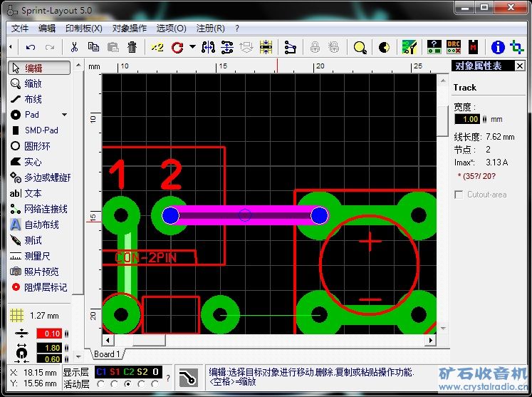This screenshot has width=532, height=397.
Task: Click the track 宽度 1.00 input field
Action: point(471,119)
